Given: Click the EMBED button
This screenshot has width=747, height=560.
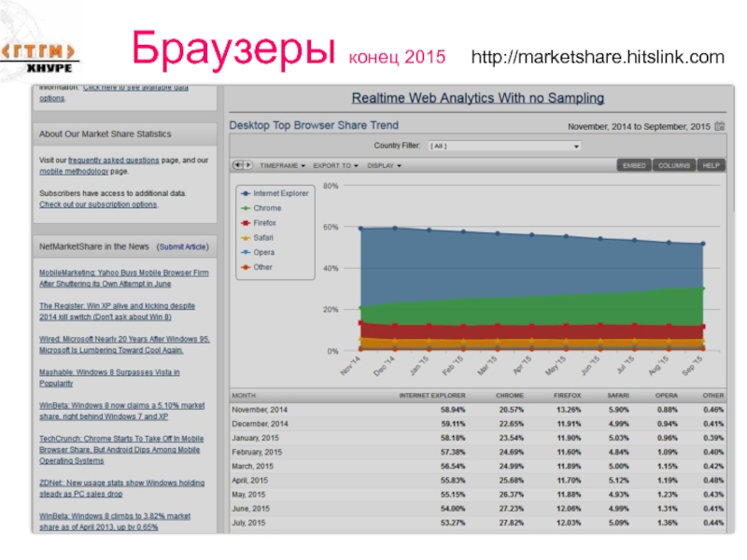Looking at the screenshot, I should (x=634, y=165).
